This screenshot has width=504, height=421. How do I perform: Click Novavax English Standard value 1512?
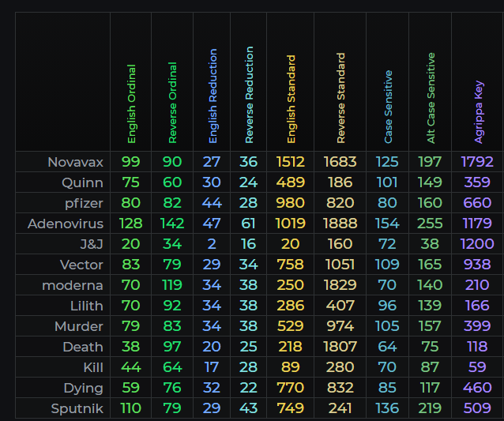(x=291, y=162)
